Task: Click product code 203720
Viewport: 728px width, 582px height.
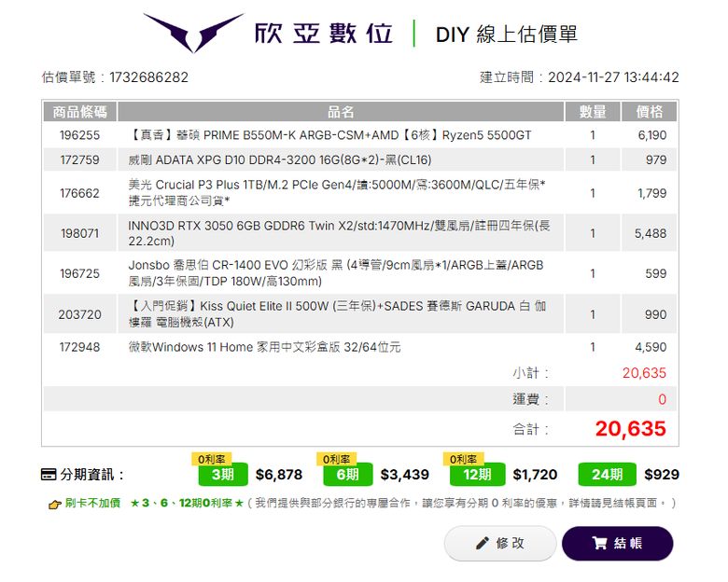Action: 80,314
